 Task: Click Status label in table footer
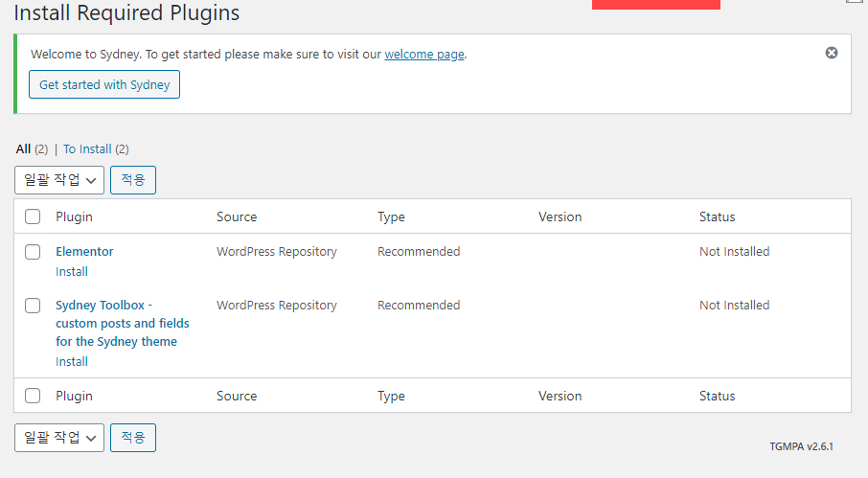(718, 397)
